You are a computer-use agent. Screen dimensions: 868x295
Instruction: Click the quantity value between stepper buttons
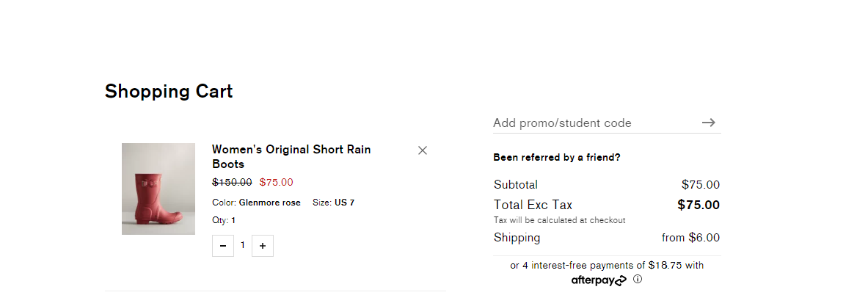click(242, 245)
